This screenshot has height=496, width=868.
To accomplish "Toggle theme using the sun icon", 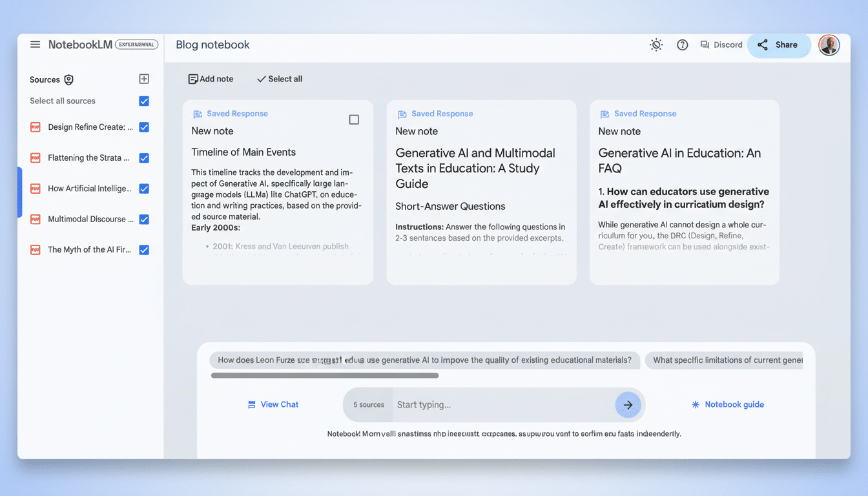I will point(656,45).
